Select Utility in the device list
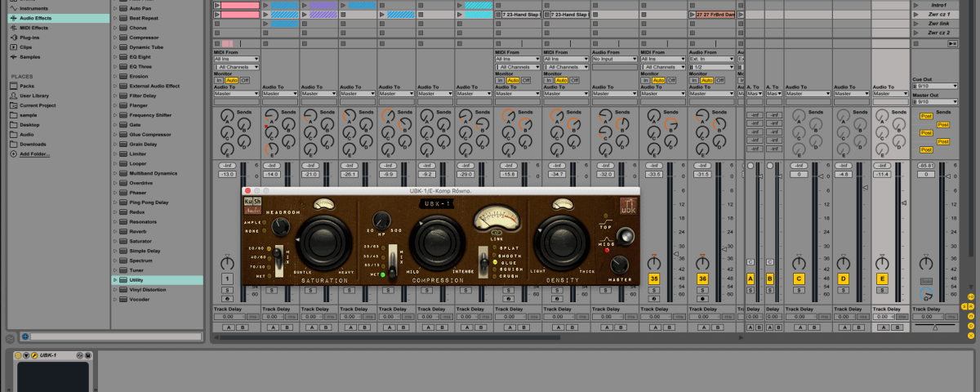Screen dimensions: 980x392 tap(157, 280)
